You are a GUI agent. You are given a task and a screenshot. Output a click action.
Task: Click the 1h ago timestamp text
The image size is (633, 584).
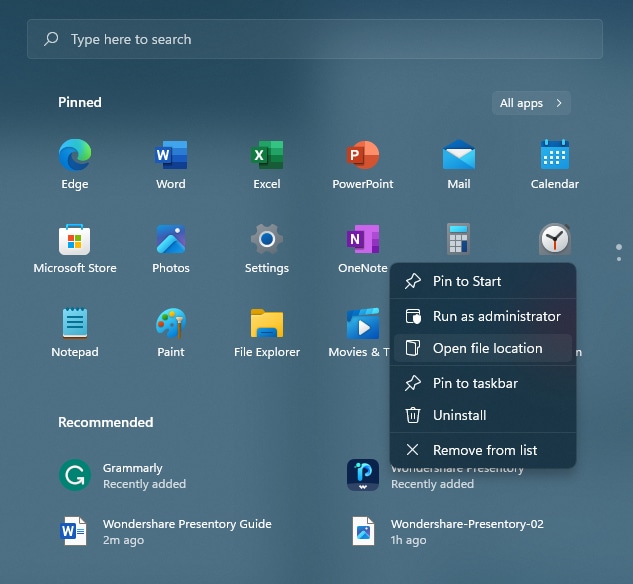tap(409, 540)
